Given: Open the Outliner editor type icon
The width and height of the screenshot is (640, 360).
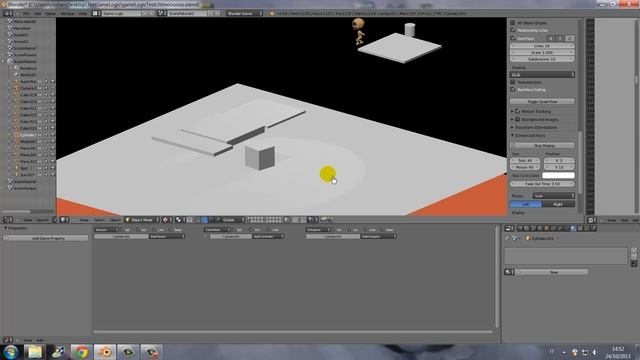Looking at the screenshot, I should tap(7, 220).
